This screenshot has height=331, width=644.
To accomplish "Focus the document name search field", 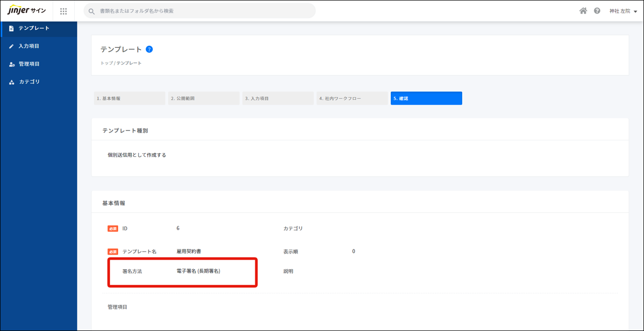I will (x=201, y=11).
